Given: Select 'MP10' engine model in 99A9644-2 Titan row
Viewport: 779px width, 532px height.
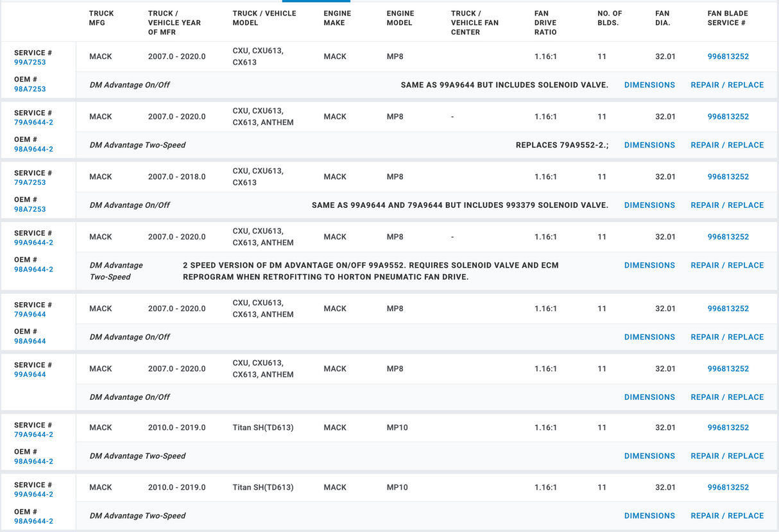Looking at the screenshot, I should click(x=397, y=488).
